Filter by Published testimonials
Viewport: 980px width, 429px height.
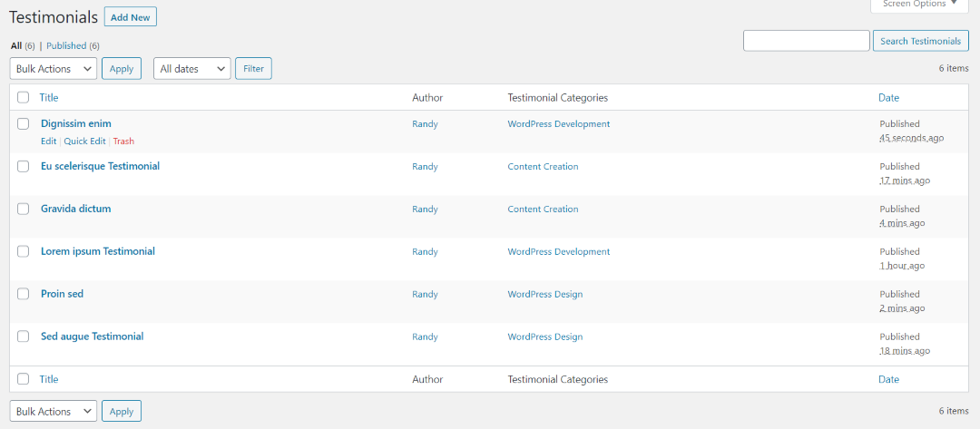pos(66,45)
